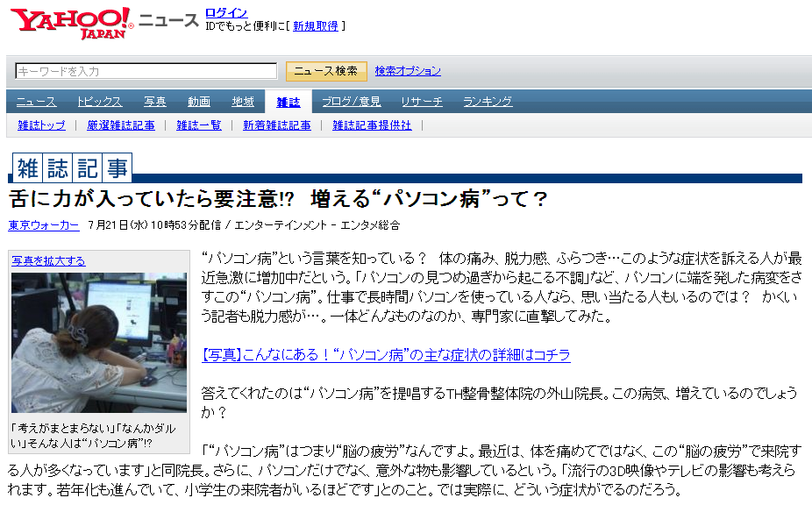Switch to the リサーチ tab
812x505 pixels.
[422, 102]
